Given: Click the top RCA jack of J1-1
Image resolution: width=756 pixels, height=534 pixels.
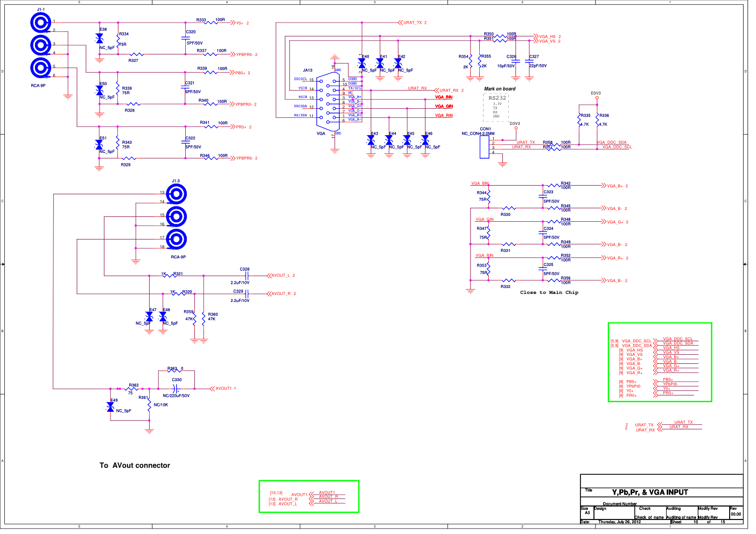Looking at the screenshot, I should tap(41, 23).
